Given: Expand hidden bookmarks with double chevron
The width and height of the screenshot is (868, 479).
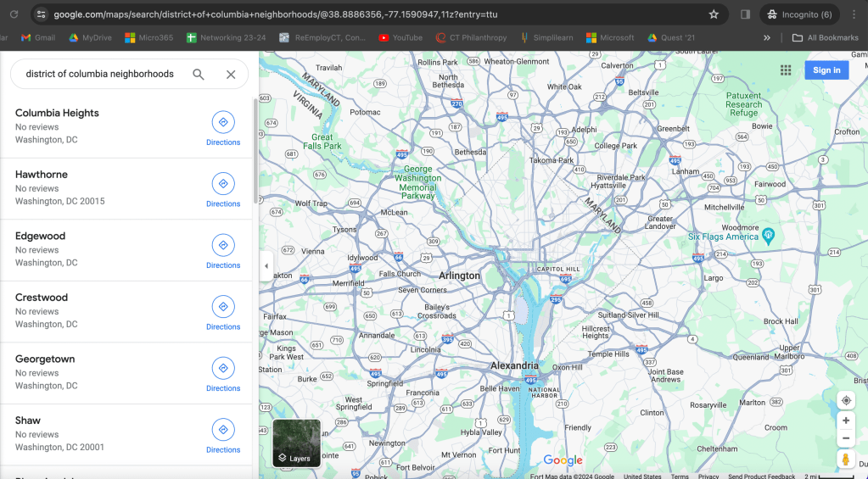Looking at the screenshot, I should click(x=767, y=37).
